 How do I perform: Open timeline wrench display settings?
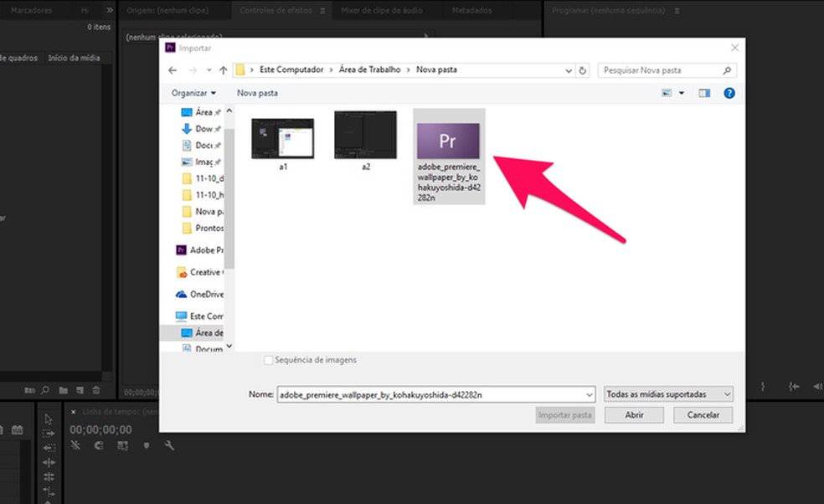pos(168,445)
